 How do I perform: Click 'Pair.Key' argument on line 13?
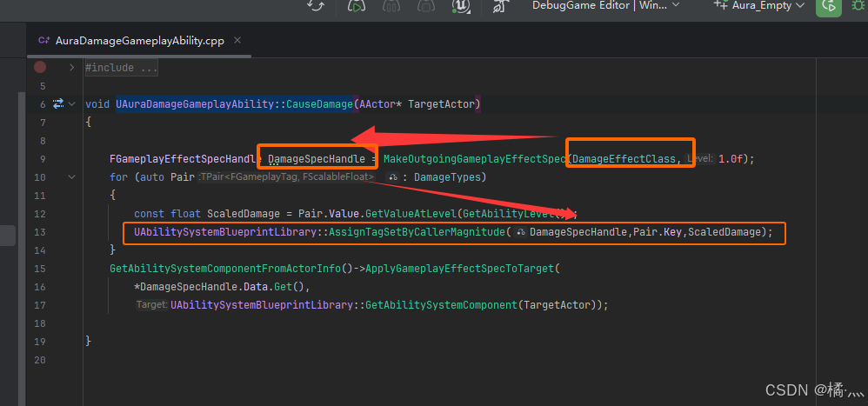(657, 232)
